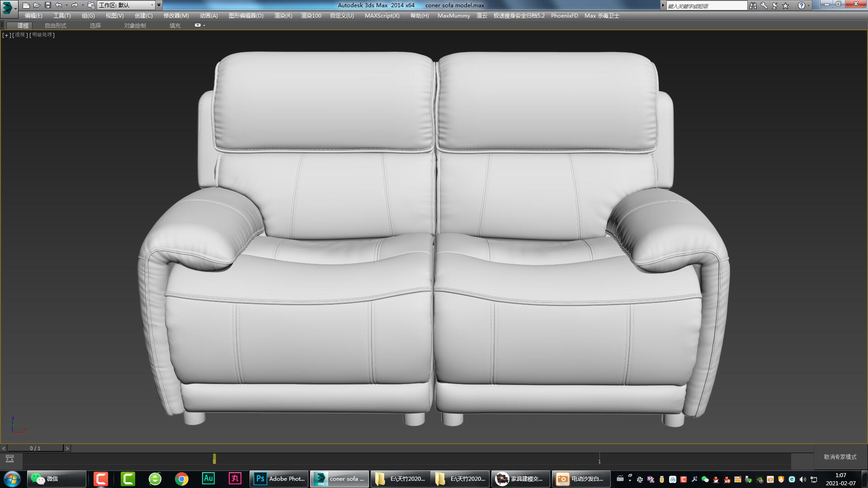Create a new scene using the New icon
This screenshot has width=868, height=488.
click(x=26, y=5)
